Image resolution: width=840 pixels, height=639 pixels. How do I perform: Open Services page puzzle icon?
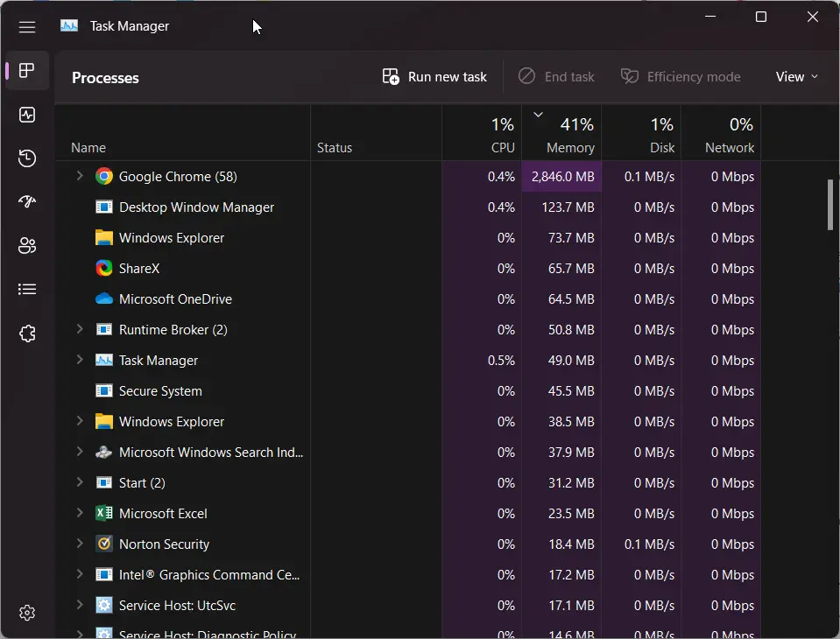(27, 334)
